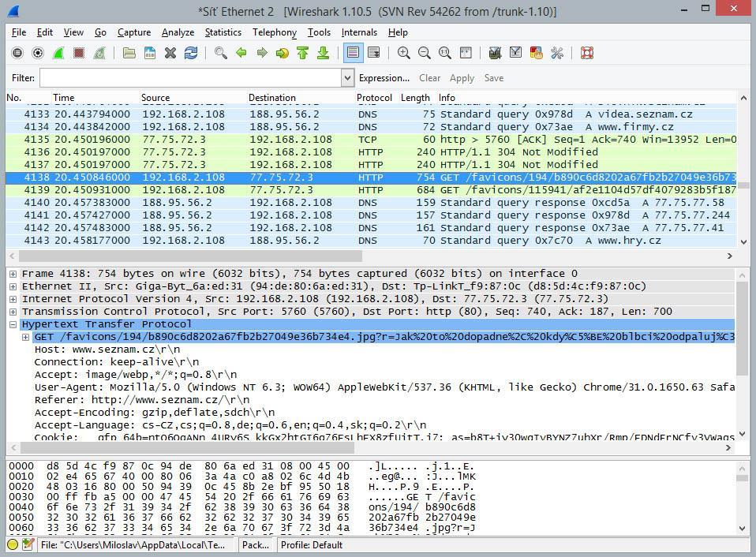The height and width of the screenshot is (557, 756).
Task: Sort packets by the Destination column header
Action: coord(301,97)
